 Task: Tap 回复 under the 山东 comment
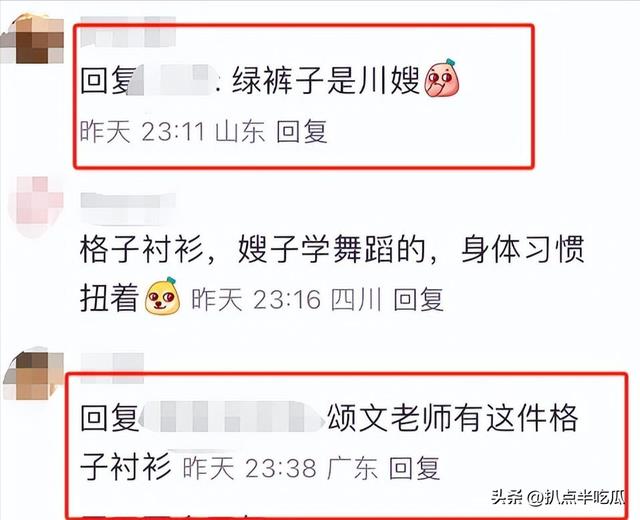(x=302, y=132)
